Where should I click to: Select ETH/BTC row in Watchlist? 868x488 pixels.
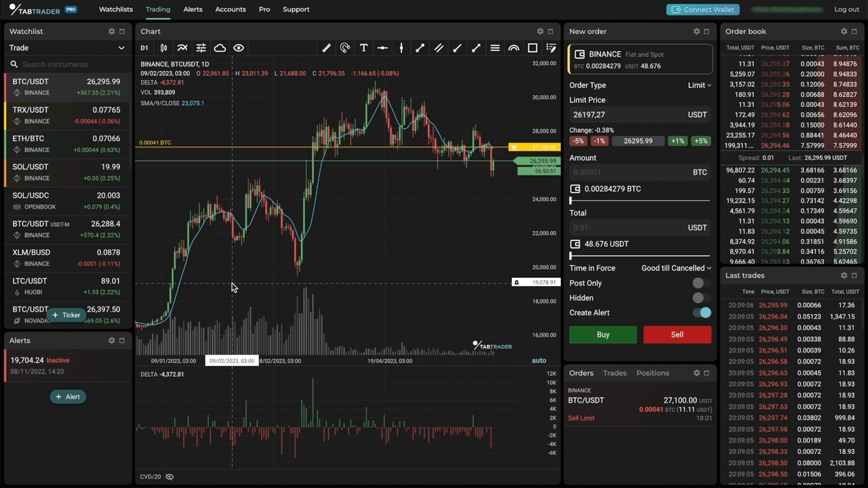click(66, 144)
